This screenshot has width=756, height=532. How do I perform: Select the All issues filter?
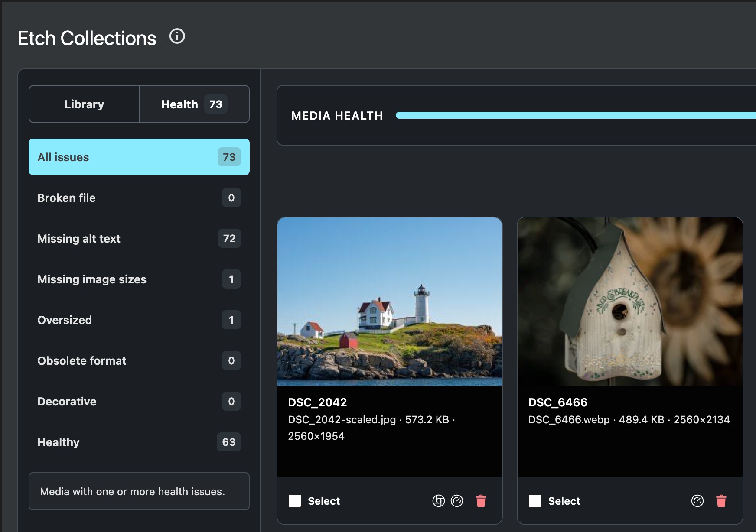[x=139, y=157]
